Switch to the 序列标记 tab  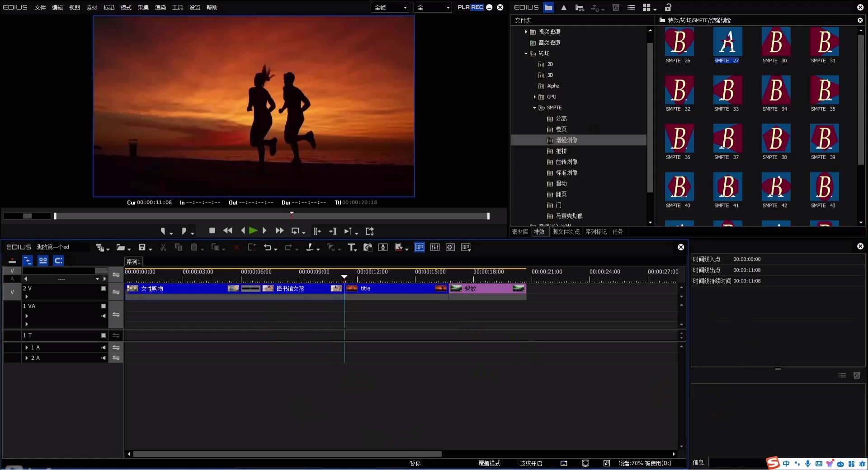(x=596, y=232)
